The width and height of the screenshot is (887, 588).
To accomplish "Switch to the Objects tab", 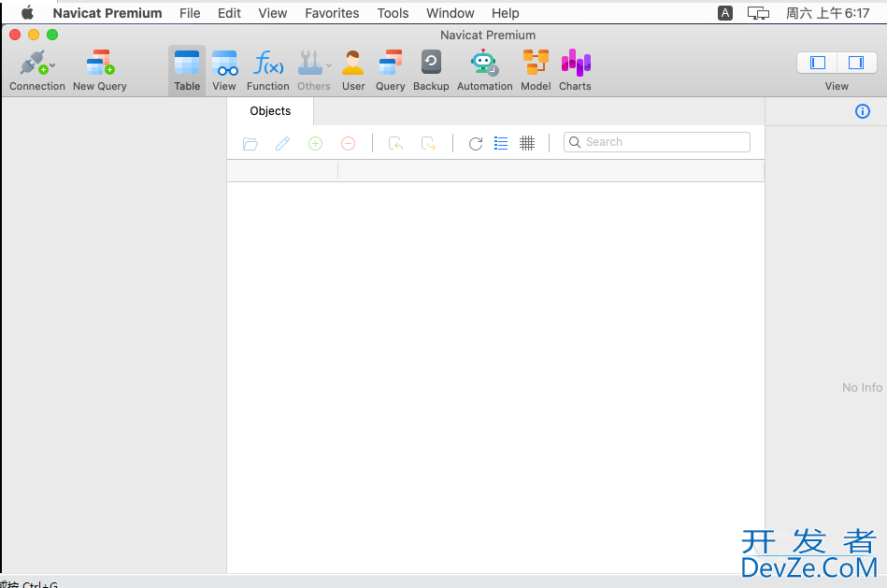I will click(x=270, y=111).
